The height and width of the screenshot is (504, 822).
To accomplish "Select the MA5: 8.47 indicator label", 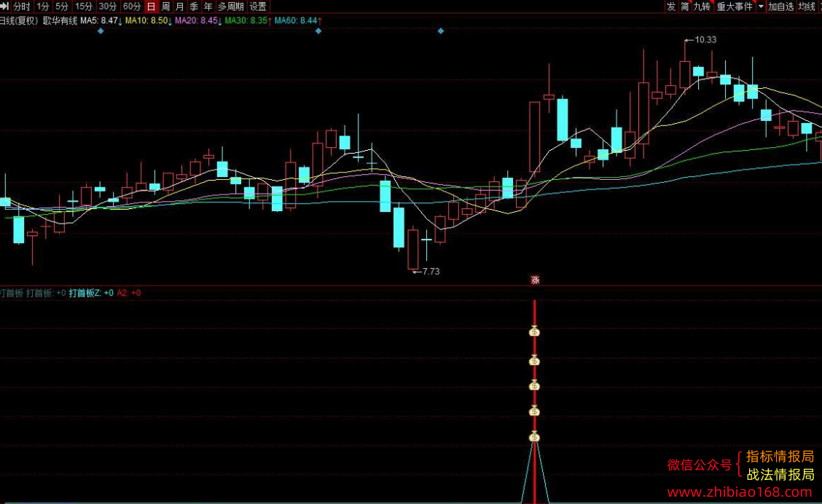I will (x=101, y=20).
